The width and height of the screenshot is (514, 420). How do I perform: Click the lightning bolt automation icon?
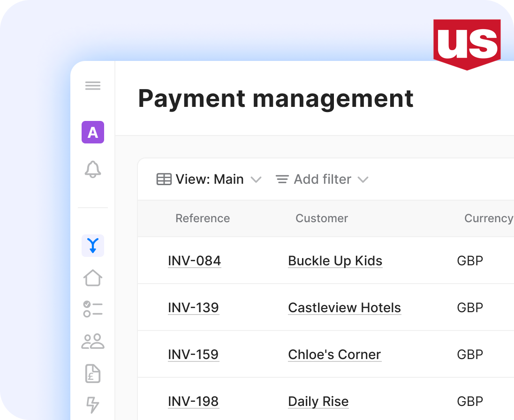coord(93,405)
